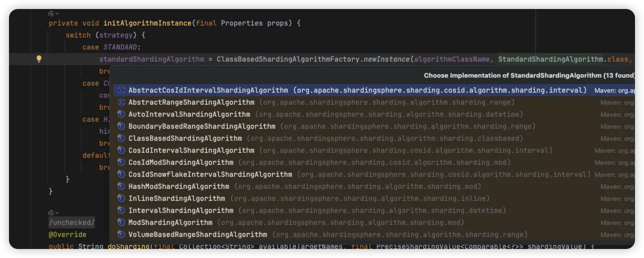Select the IntervalShardingAlgorithm list entry
Image resolution: width=644 pixels, height=258 pixels.
tap(180, 210)
